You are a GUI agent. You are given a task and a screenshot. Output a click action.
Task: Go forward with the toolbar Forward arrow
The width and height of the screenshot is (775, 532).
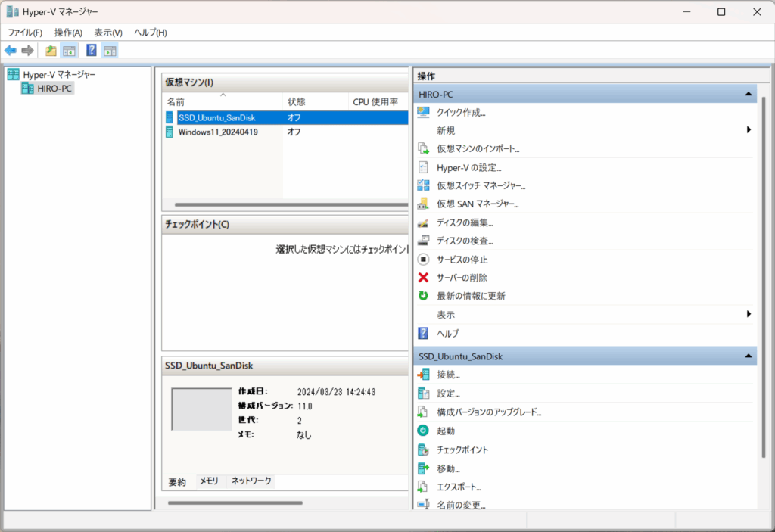coord(28,51)
